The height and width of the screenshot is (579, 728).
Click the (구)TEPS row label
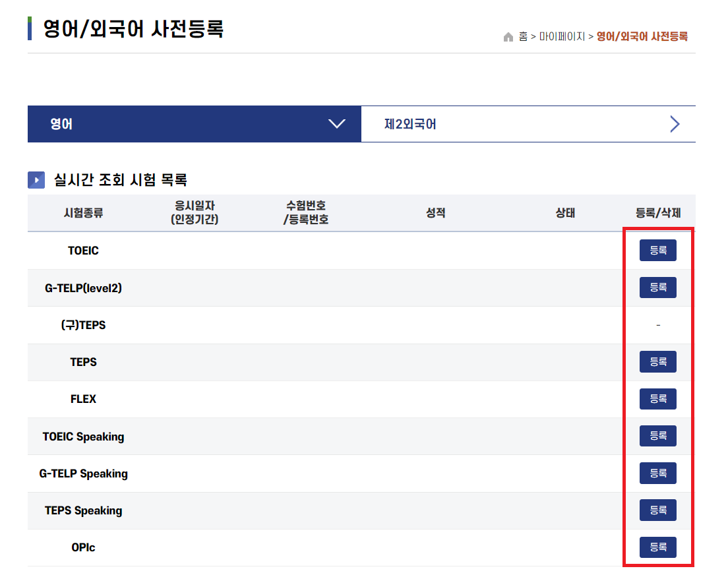83,325
